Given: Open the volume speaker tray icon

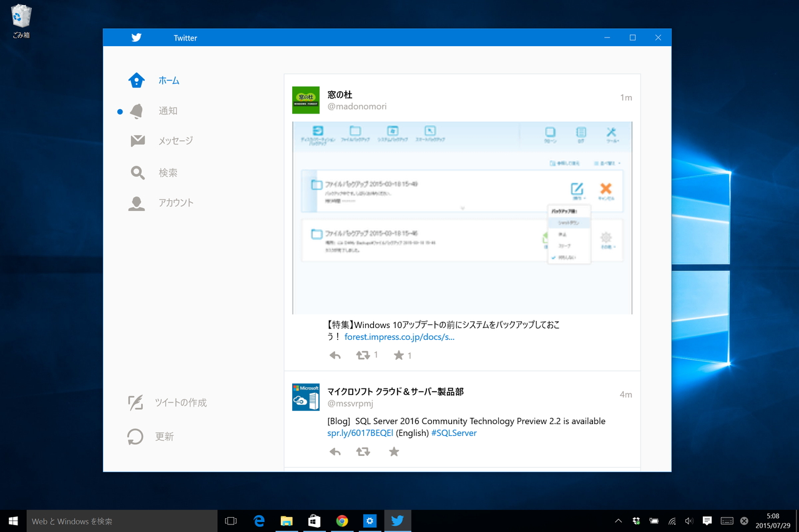Looking at the screenshot, I should pyautogui.click(x=689, y=521).
